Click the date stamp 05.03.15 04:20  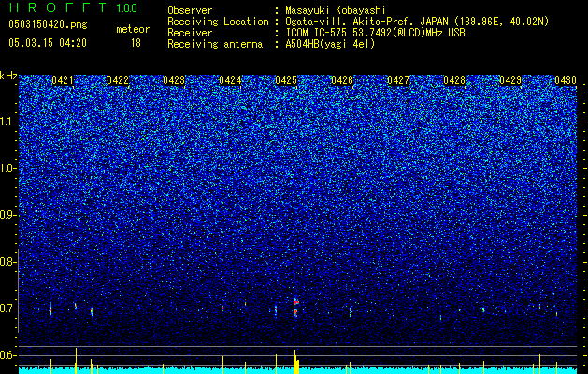click(x=48, y=43)
